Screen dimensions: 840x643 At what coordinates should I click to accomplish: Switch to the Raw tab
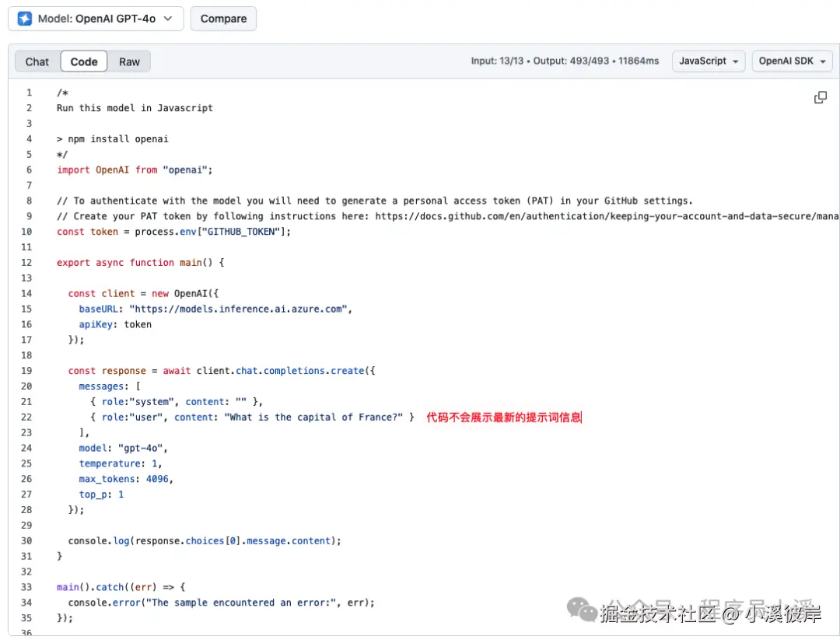[x=129, y=61]
